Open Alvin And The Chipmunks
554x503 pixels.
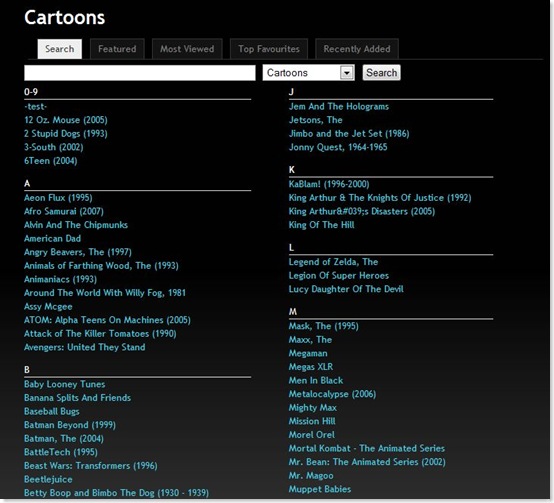tap(76, 225)
